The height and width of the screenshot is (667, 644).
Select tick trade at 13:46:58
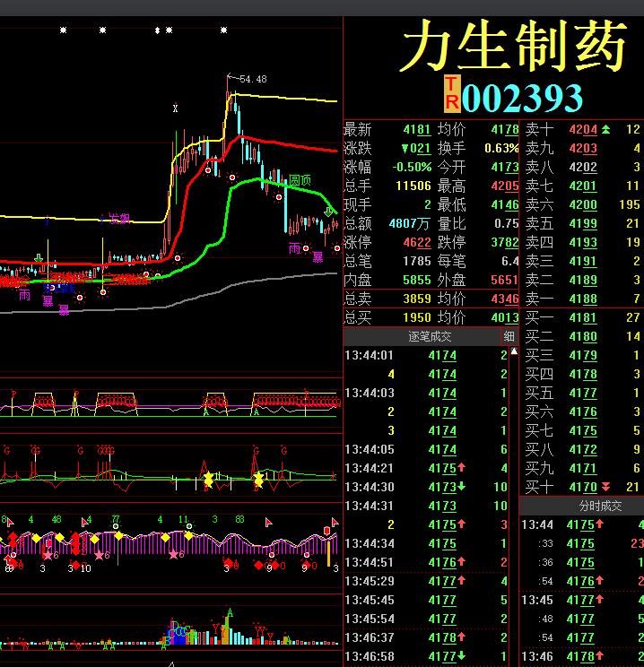pos(426,656)
